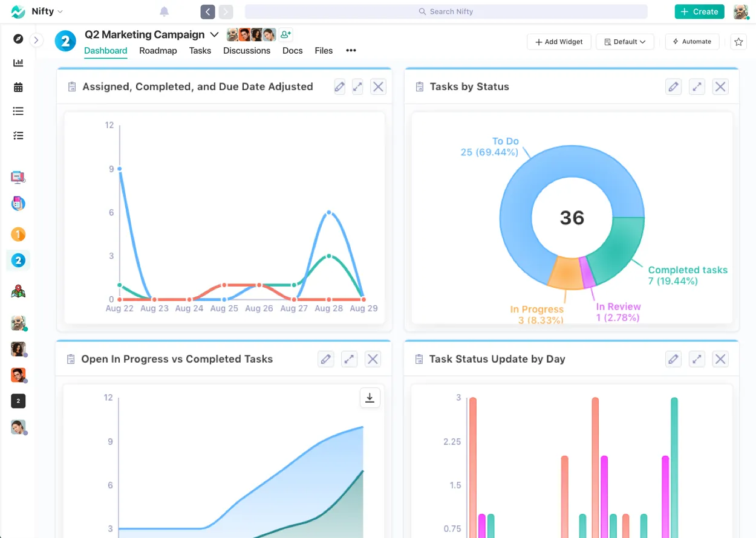Screen dimensions: 756x538
Task: Click inside the Search Nifty field
Action: pyautogui.click(x=446, y=11)
